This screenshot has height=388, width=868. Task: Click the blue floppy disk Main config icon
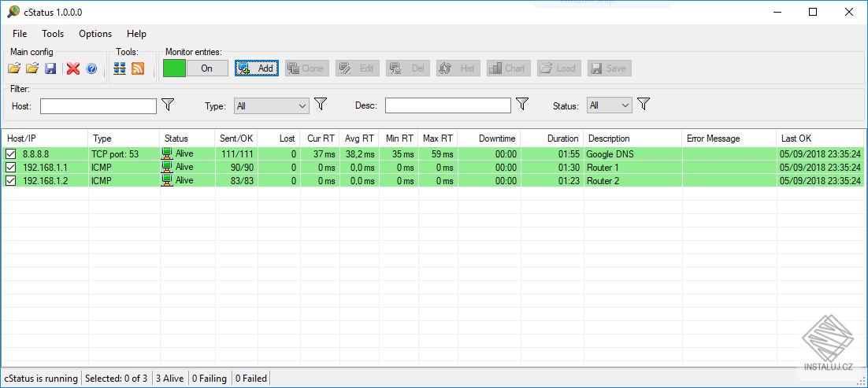(50, 68)
